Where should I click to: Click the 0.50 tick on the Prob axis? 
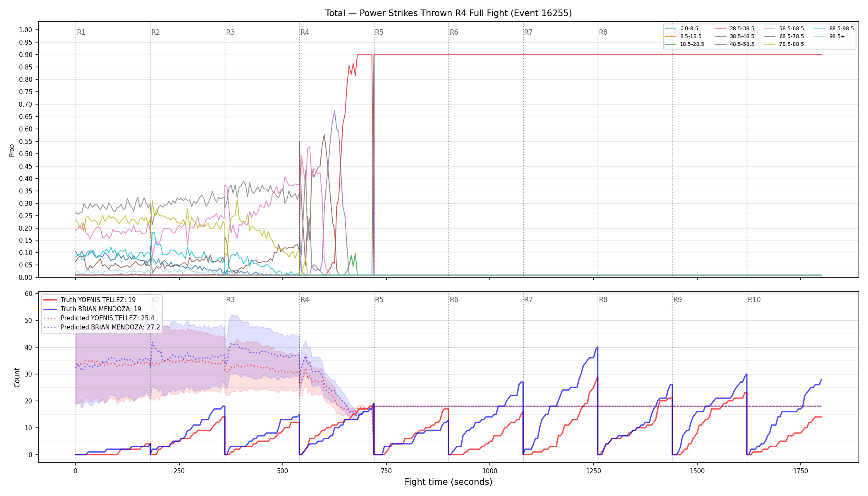tap(26, 154)
